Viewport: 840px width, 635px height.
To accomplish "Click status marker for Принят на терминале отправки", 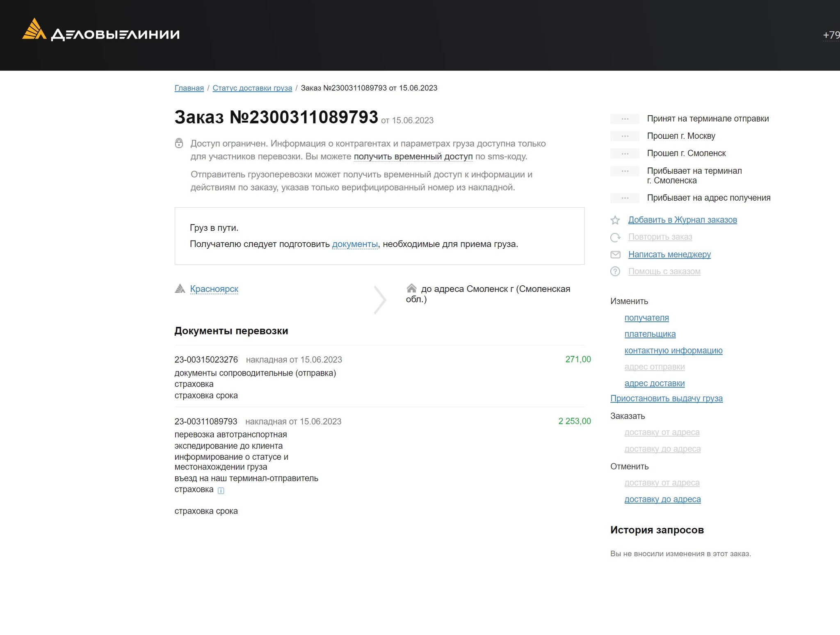I will click(x=625, y=119).
